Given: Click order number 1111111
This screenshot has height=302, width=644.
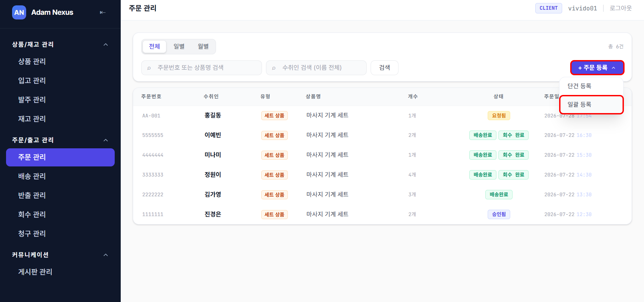Looking at the screenshot, I should pyautogui.click(x=153, y=214).
